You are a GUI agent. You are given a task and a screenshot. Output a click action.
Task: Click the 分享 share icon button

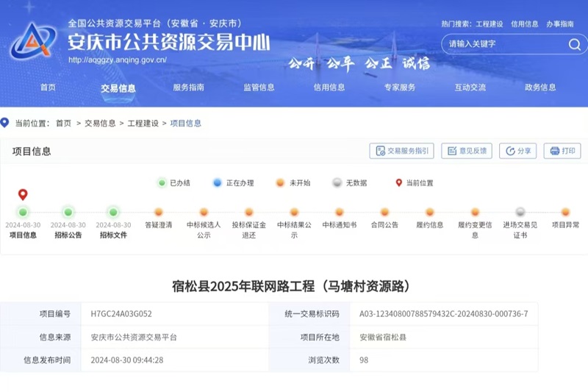click(517, 151)
